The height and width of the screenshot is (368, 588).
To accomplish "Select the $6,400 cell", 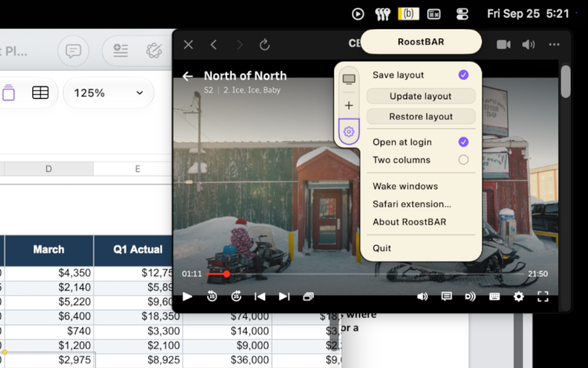I will 49,316.
